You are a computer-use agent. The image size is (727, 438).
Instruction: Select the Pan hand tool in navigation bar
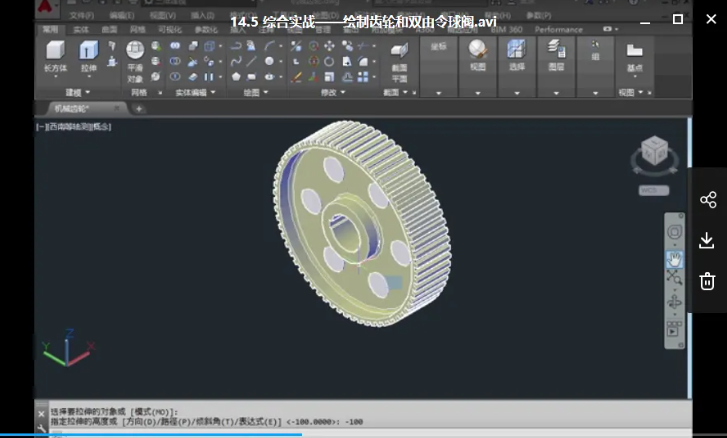point(675,257)
